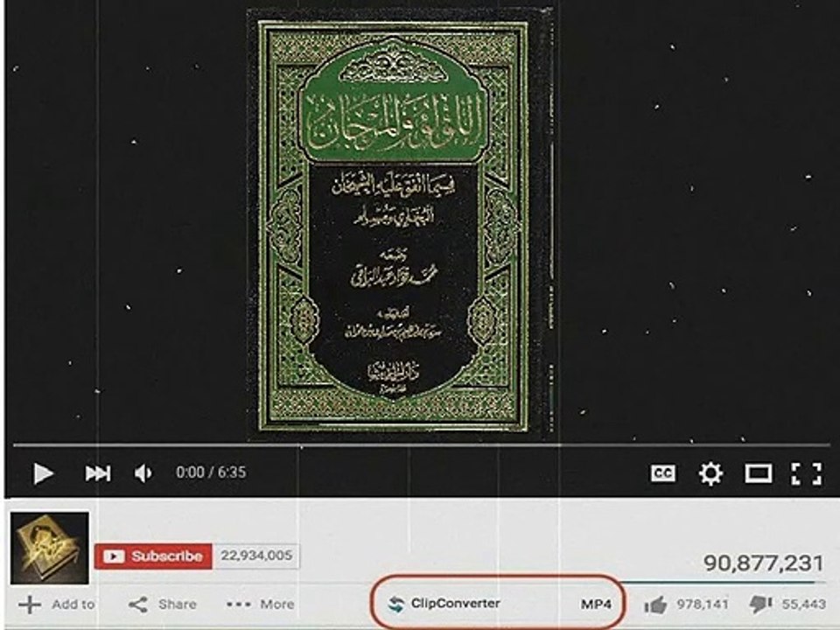Image resolution: width=840 pixels, height=630 pixels.
Task: Click the view count 90,877,231
Action: click(x=763, y=563)
